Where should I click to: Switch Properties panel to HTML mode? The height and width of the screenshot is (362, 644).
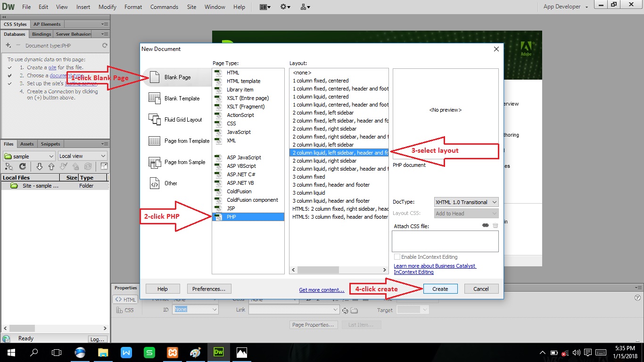[x=125, y=299]
